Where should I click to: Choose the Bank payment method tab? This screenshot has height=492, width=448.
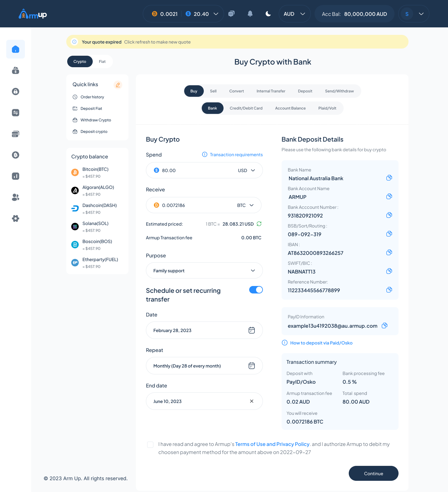click(212, 108)
